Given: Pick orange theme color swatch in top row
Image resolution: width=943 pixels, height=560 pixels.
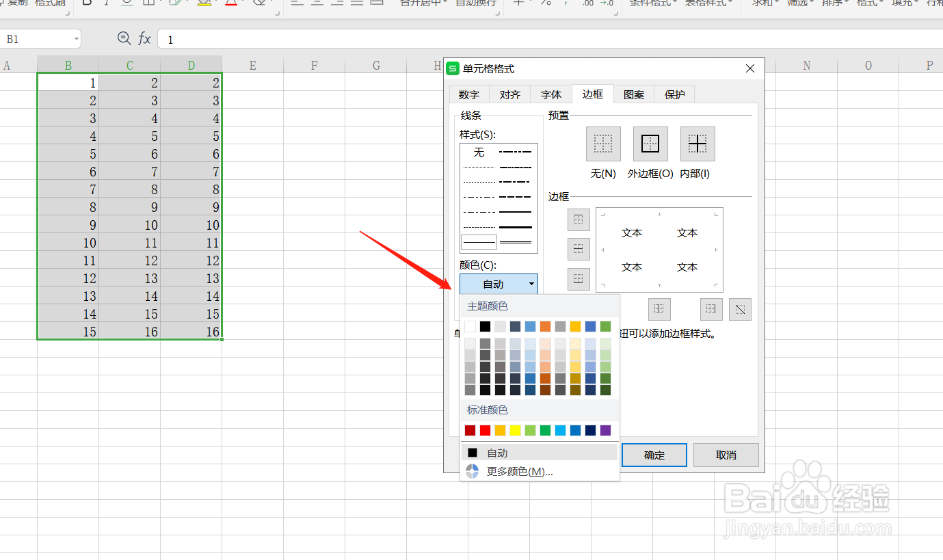Looking at the screenshot, I should point(545,326).
